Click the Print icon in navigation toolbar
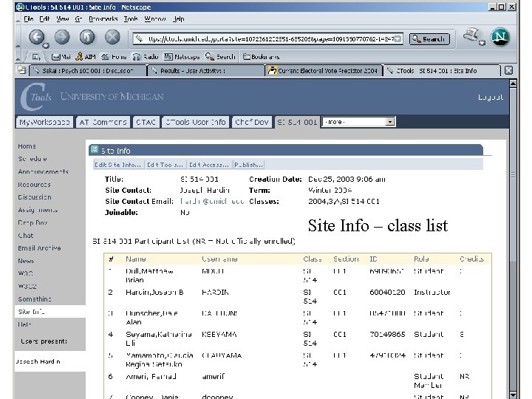 472,35
